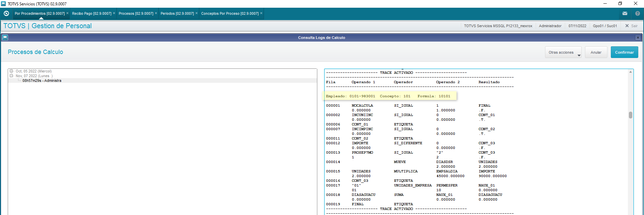Viewport: 644px width, 215px height.
Task: Expand the Oct, 05 2022 tree node
Action: 11,71
